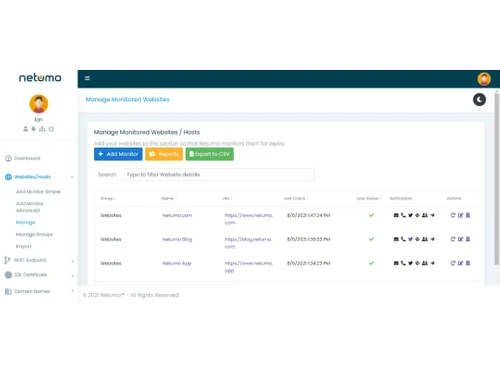
Task: Open the Netumo Blog URL link
Action: point(248,243)
